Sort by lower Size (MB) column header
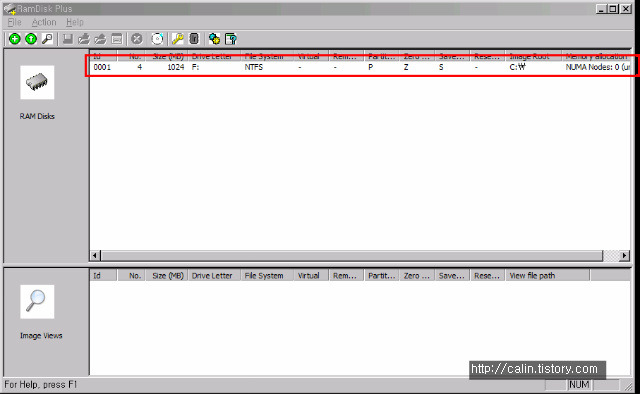Viewport: 640px width, 394px height. 167,276
